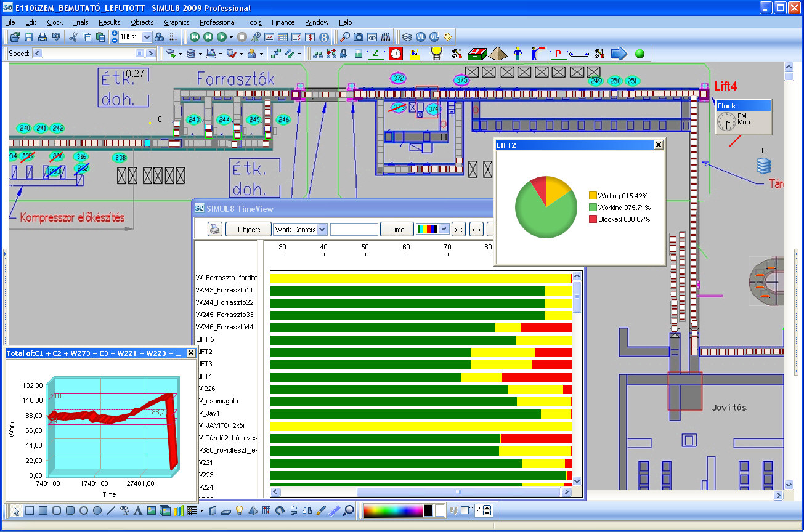Click the paintbrush icon in bottom toolbar

point(321,510)
